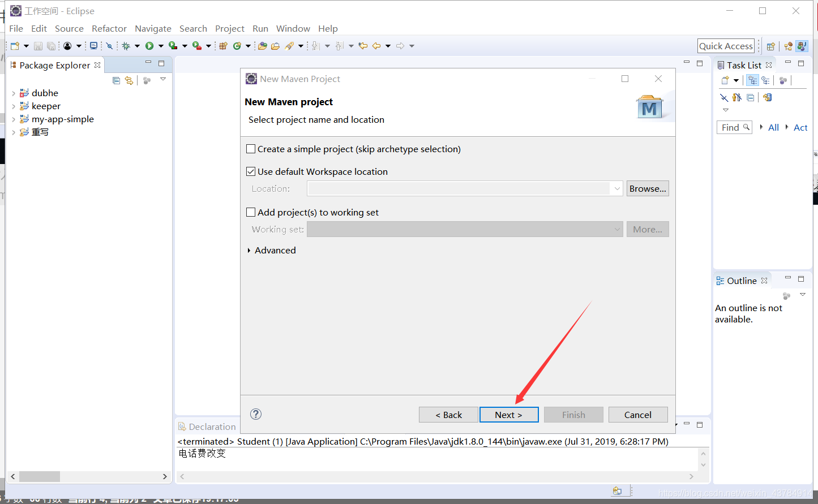This screenshot has height=504, width=818.
Task: Click the New Java Package icon
Action: pos(223,46)
